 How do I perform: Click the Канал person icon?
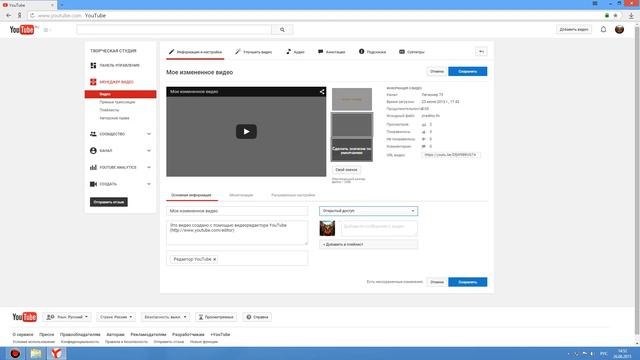point(93,151)
